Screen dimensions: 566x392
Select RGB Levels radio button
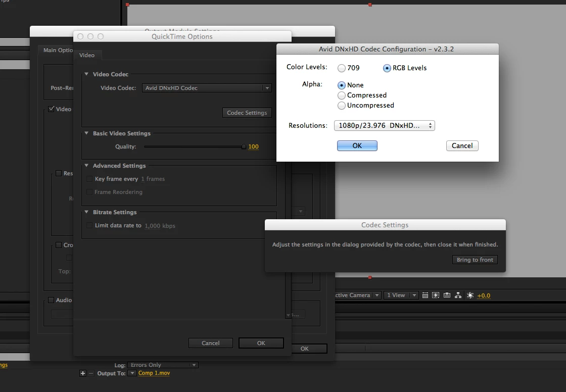click(x=387, y=68)
